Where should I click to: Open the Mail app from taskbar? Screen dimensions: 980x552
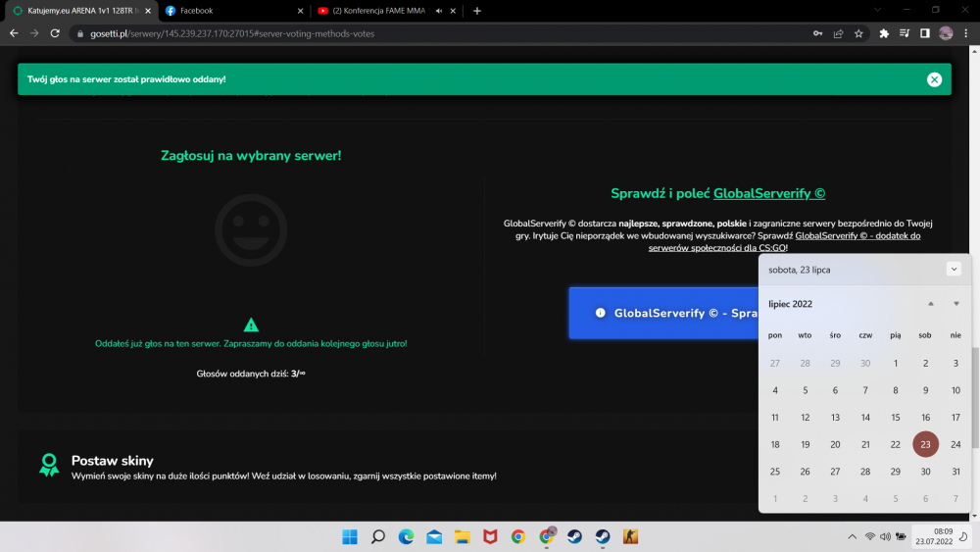[434, 537]
